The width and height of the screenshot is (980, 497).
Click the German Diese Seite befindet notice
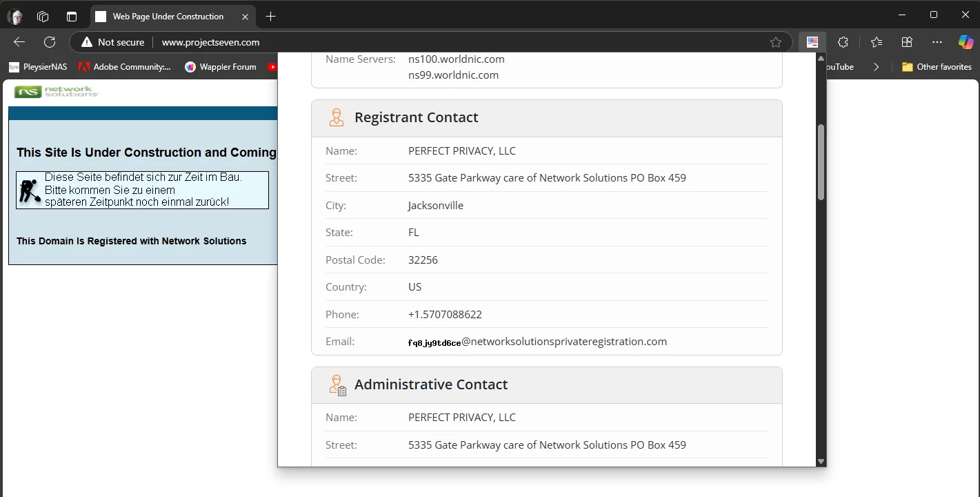[x=143, y=190]
